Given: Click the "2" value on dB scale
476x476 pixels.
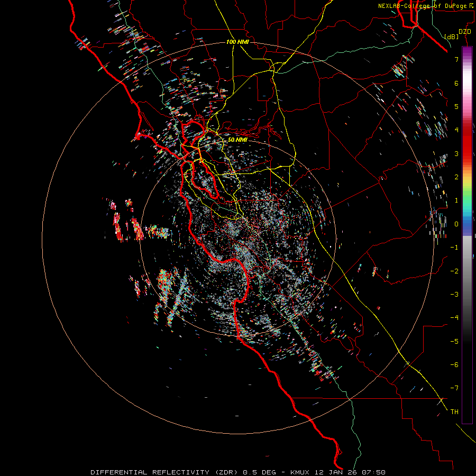Looking at the screenshot, I should coord(456,177).
